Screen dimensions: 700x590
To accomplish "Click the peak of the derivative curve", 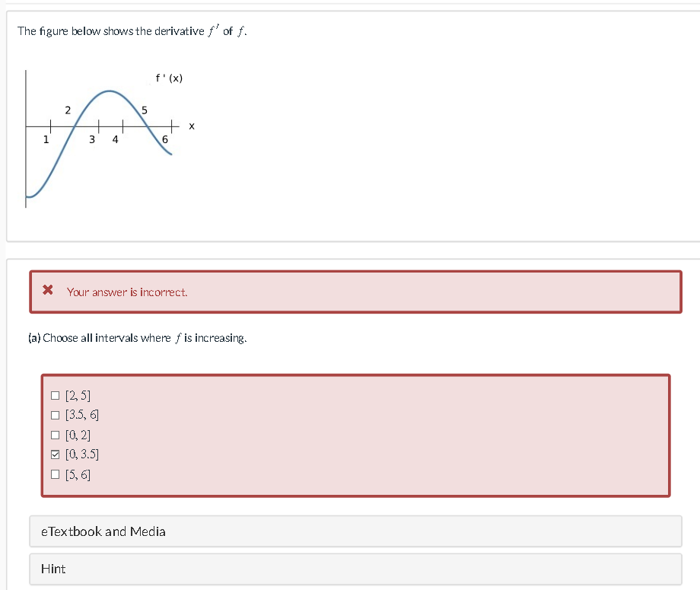I will point(109,91).
